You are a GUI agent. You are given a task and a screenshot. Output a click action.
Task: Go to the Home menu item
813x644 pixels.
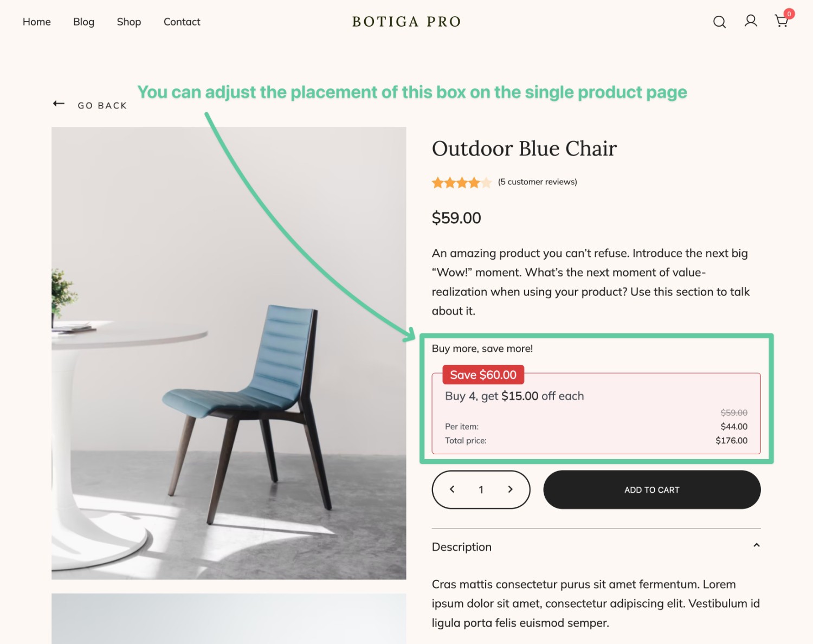pos(37,22)
